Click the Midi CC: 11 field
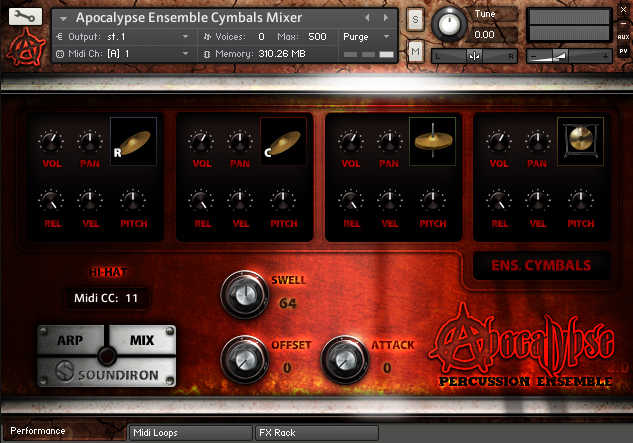The width and height of the screenshot is (633, 443). pyautogui.click(x=107, y=298)
